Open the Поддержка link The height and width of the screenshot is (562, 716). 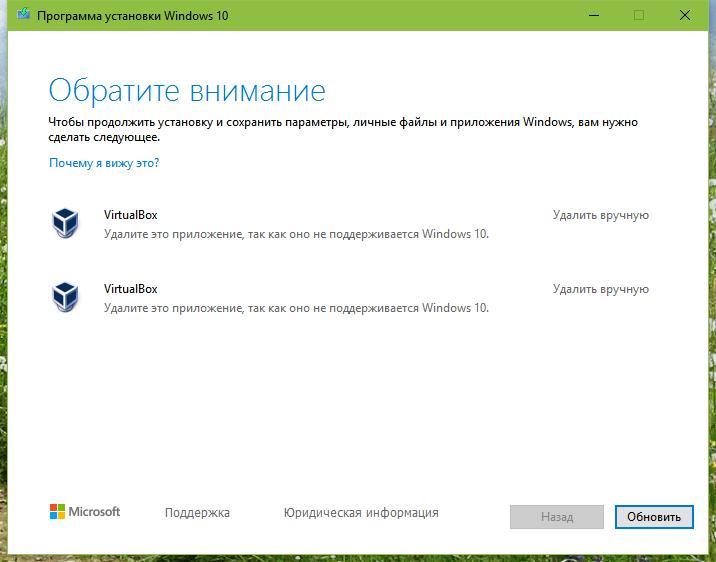tap(197, 513)
